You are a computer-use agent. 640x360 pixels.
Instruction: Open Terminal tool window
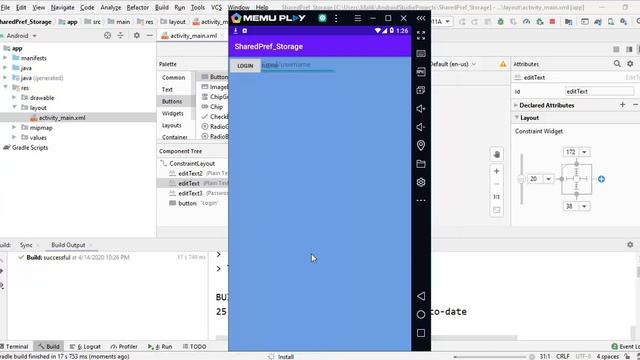click(x=15, y=346)
